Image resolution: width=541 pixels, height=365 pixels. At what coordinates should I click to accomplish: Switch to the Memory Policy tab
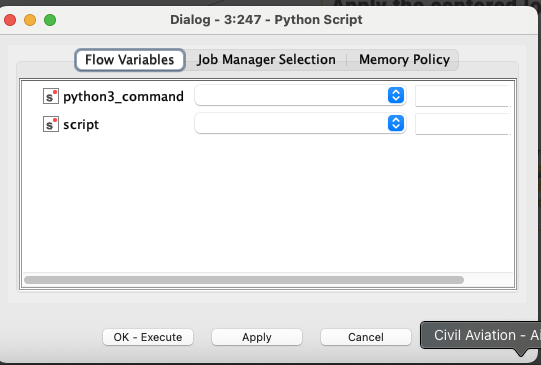(x=404, y=60)
